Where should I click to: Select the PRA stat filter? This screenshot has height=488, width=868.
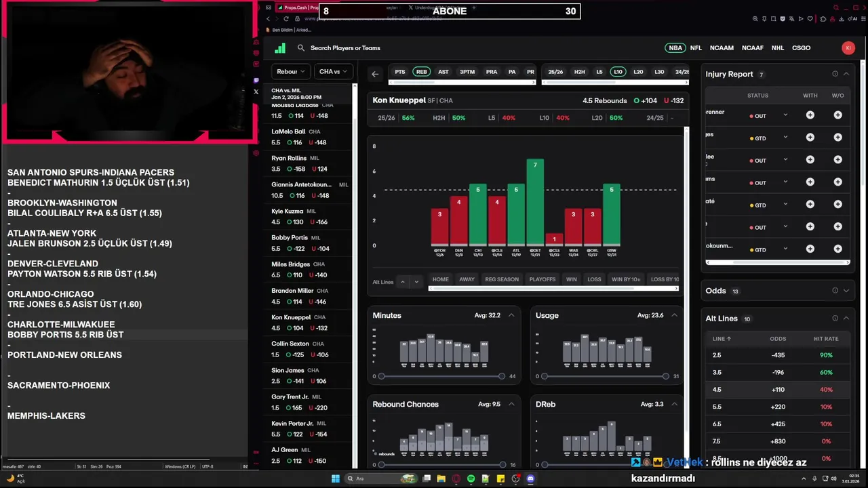pyautogui.click(x=492, y=72)
